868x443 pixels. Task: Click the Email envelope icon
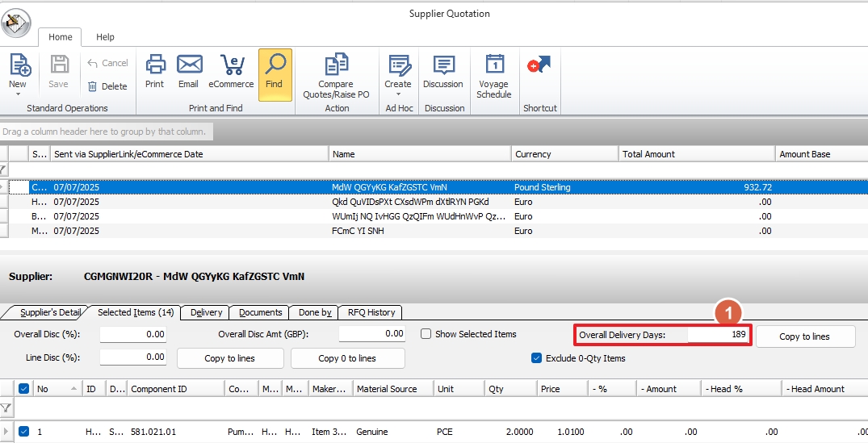pos(189,65)
